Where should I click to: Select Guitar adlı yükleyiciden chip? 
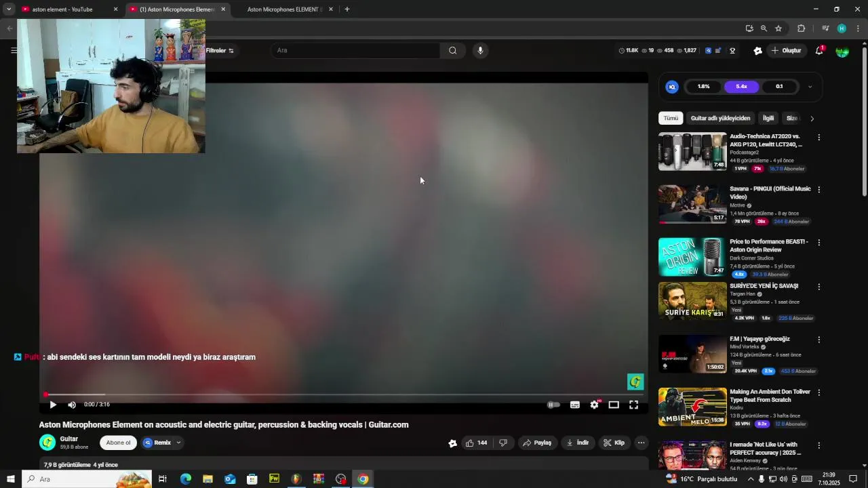(x=720, y=118)
